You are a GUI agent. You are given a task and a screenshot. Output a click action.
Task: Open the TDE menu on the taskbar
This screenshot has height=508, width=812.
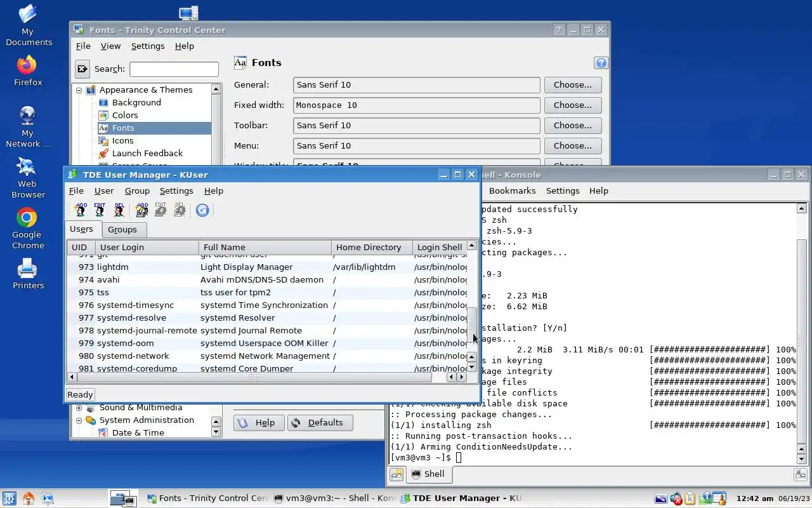[x=9, y=498]
